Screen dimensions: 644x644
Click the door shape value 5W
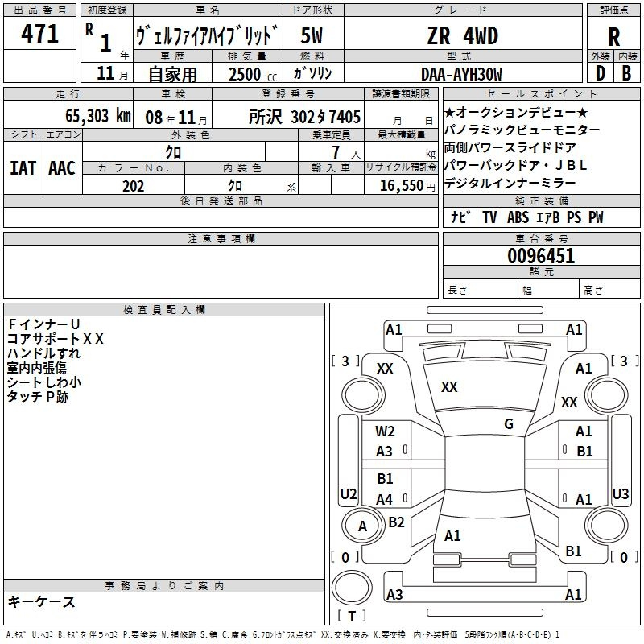tap(312, 35)
